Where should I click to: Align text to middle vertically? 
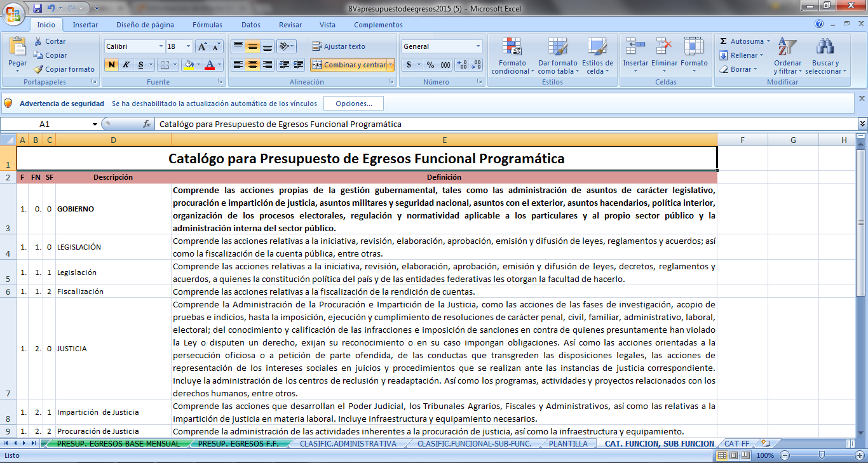tap(252, 46)
